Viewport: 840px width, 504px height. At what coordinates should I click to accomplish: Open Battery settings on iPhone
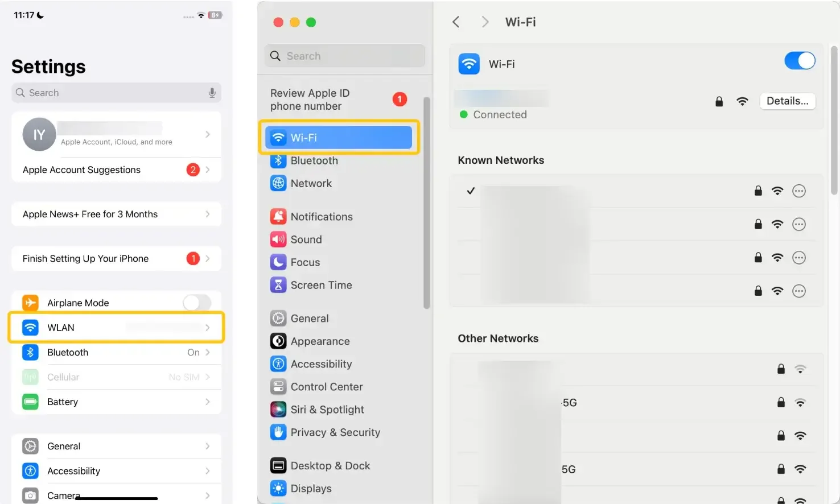click(x=116, y=402)
